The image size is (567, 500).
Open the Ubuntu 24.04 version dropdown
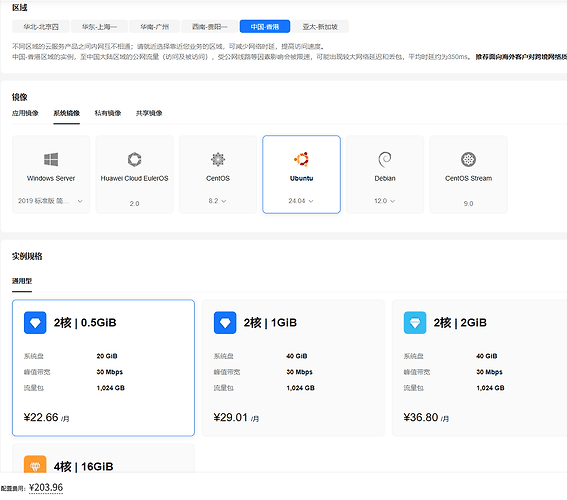pyautogui.click(x=301, y=201)
